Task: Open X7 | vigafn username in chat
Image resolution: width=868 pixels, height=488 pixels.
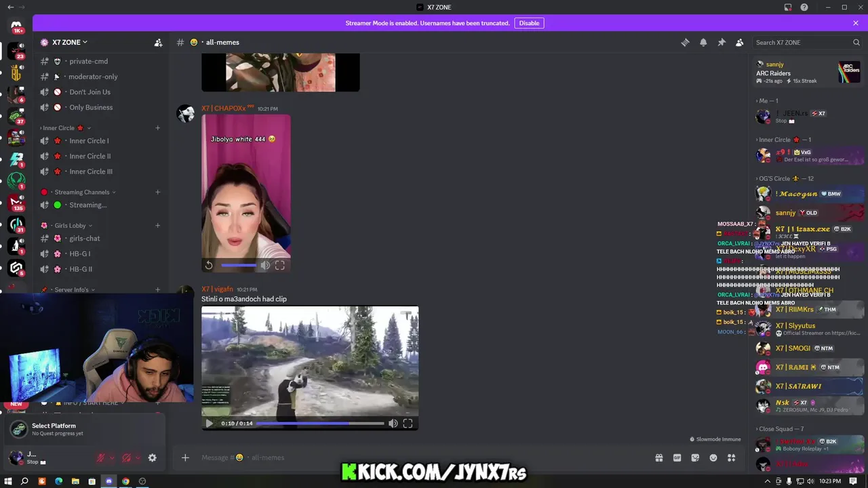Action: coord(217,289)
